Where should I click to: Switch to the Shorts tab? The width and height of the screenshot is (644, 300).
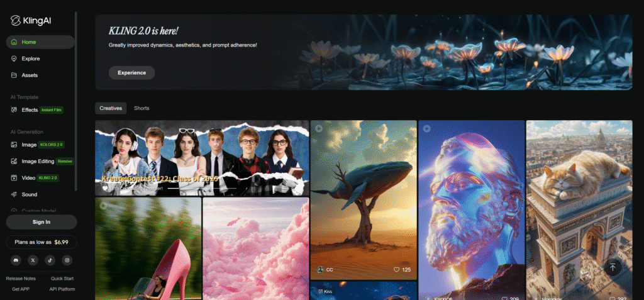coord(142,108)
